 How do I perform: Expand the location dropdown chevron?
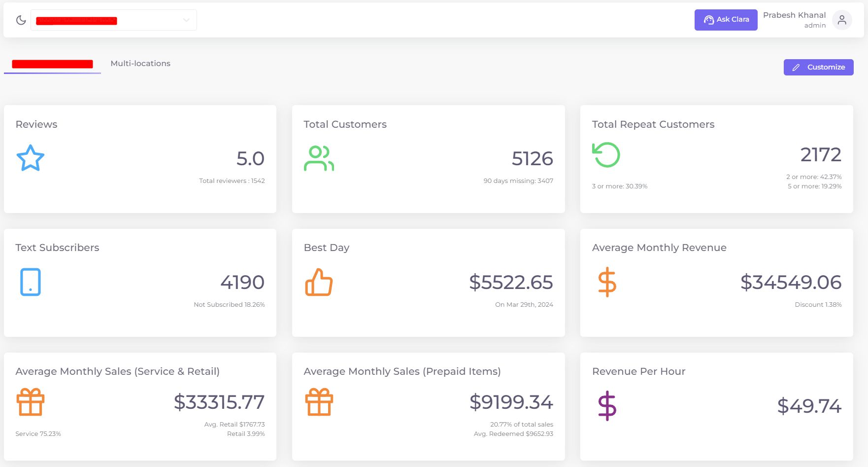click(185, 20)
